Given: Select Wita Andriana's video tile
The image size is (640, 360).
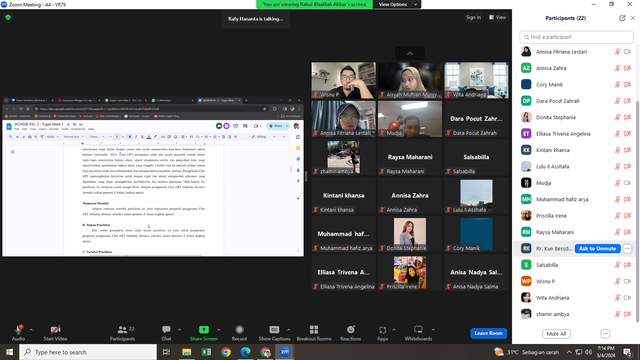Looking at the screenshot, I should pyautogui.click(x=476, y=80).
